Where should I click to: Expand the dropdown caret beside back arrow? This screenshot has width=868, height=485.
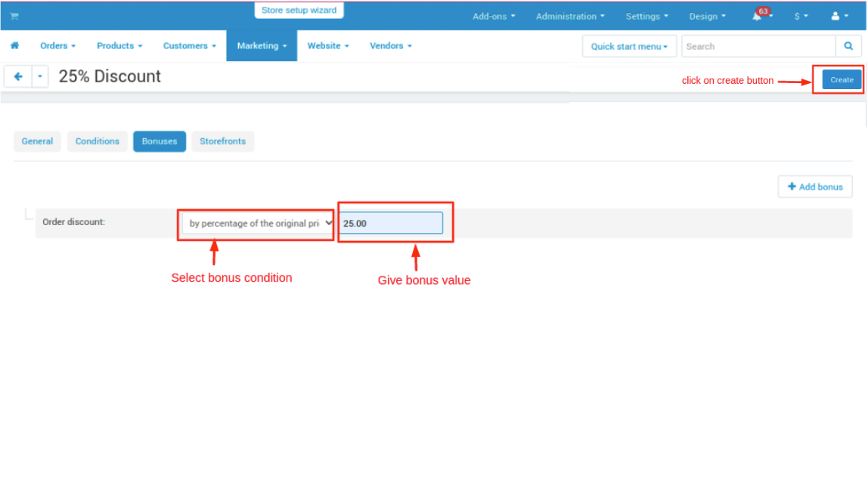click(x=40, y=76)
